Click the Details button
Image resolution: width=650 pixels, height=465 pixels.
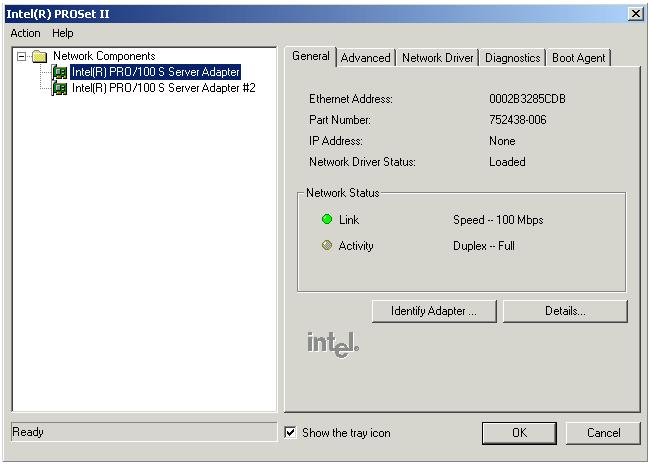tap(565, 311)
